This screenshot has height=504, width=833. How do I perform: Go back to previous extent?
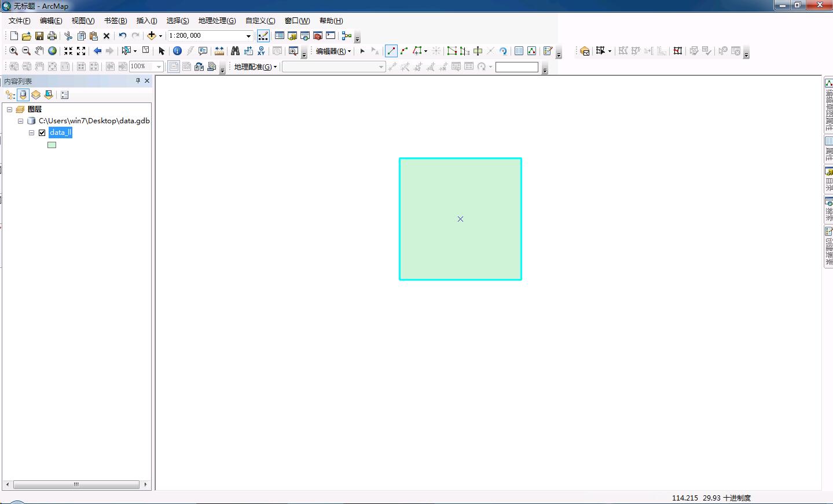click(97, 51)
